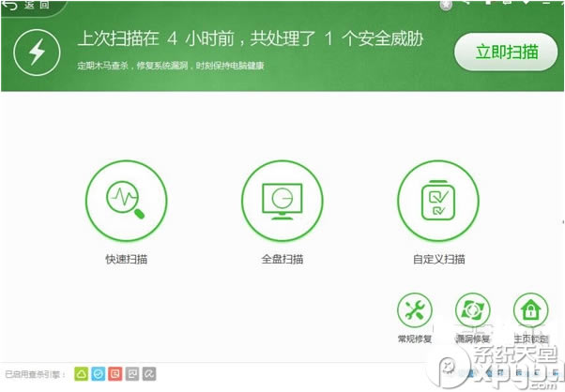Open 常规修复 wrench and screwdriver icon
Viewport: 565px width, 392px height.
click(x=415, y=310)
